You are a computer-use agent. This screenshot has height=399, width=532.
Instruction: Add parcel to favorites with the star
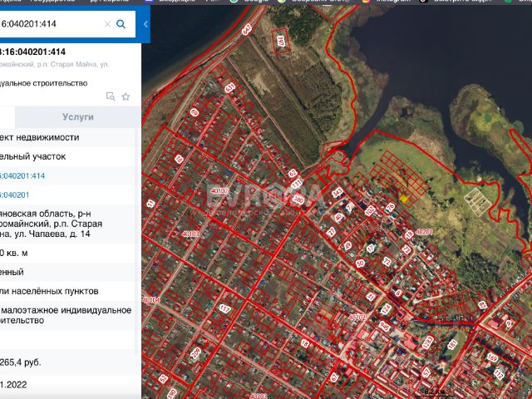(126, 96)
